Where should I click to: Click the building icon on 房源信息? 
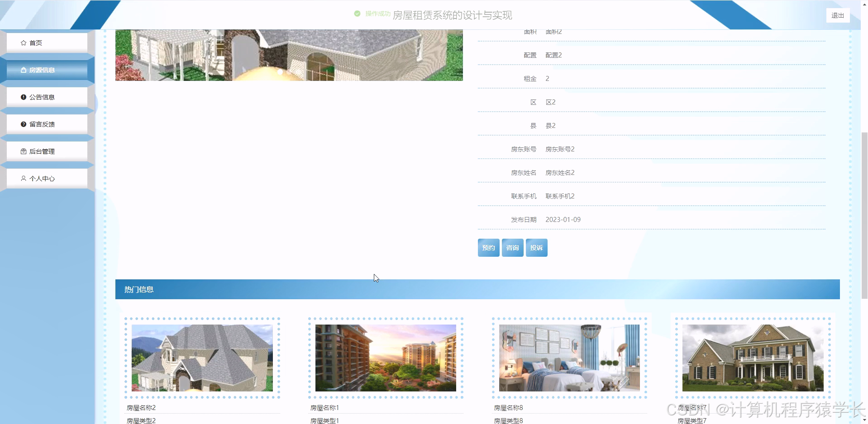[x=23, y=70]
